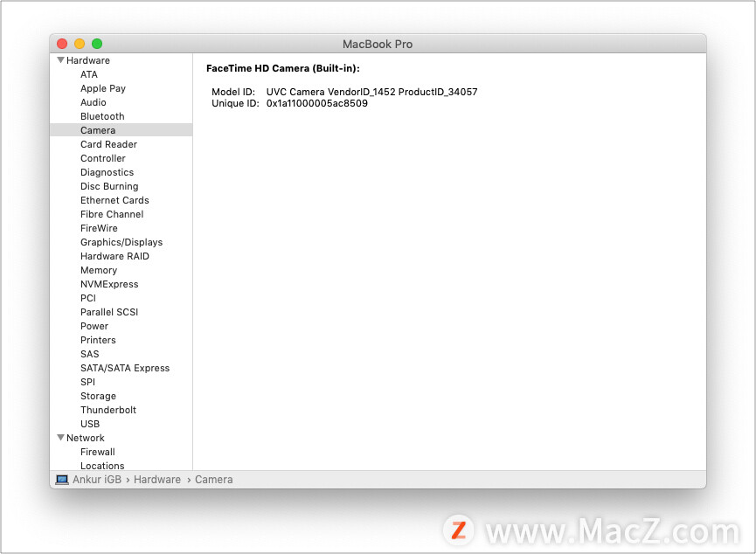Viewport: 756px width, 554px height.
Task: Open Hardware RAID section
Action: tap(114, 256)
